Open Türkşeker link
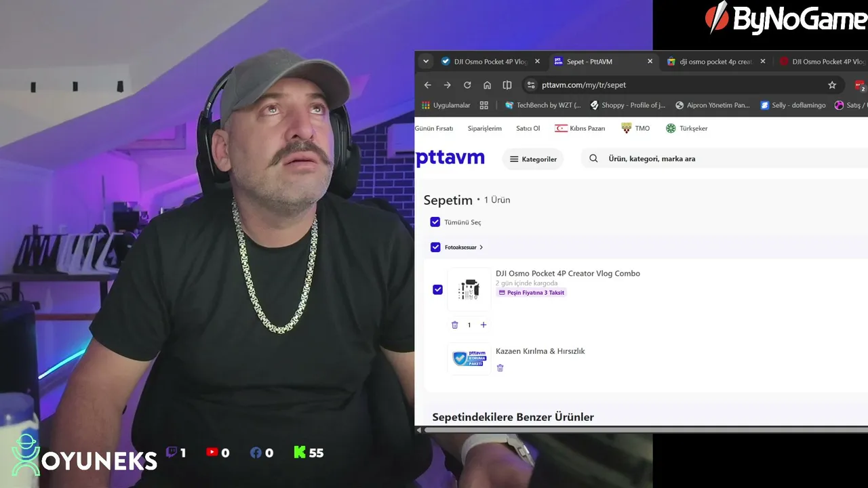The height and width of the screenshot is (488, 868). pyautogui.click(x=686, y=128)
